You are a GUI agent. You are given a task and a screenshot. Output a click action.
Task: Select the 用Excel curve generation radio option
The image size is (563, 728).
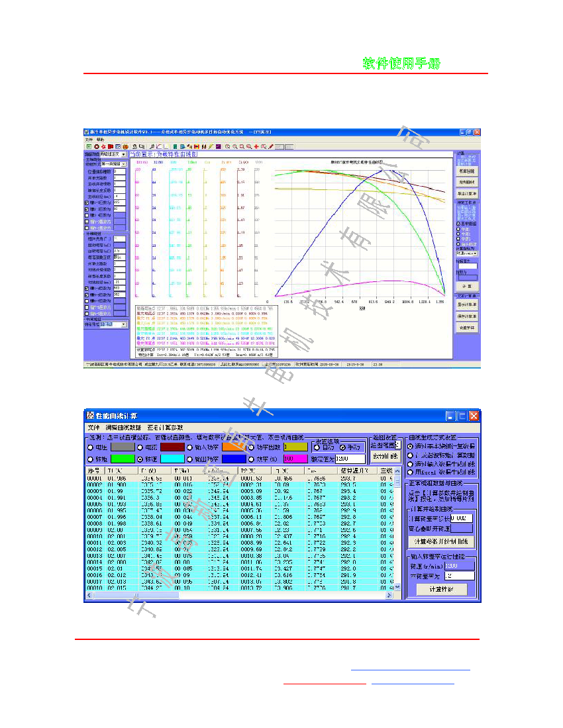coord(410,472)
